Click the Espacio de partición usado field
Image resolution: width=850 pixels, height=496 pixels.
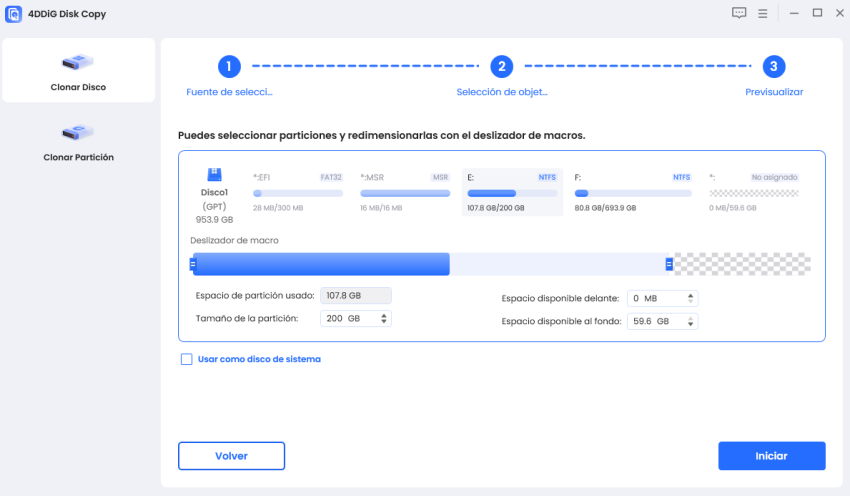[355, 295]
